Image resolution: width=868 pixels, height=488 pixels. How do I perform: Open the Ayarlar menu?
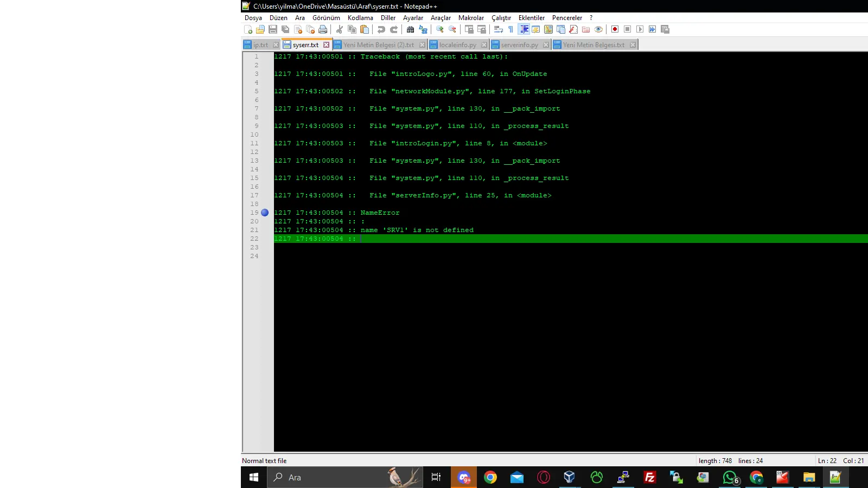[x=413, y=18]
